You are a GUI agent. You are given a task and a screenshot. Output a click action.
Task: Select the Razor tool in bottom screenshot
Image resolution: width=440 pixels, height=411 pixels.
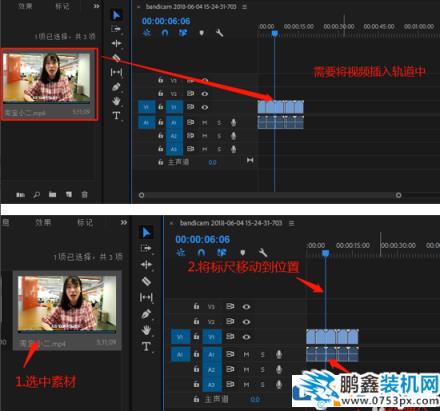146,281
